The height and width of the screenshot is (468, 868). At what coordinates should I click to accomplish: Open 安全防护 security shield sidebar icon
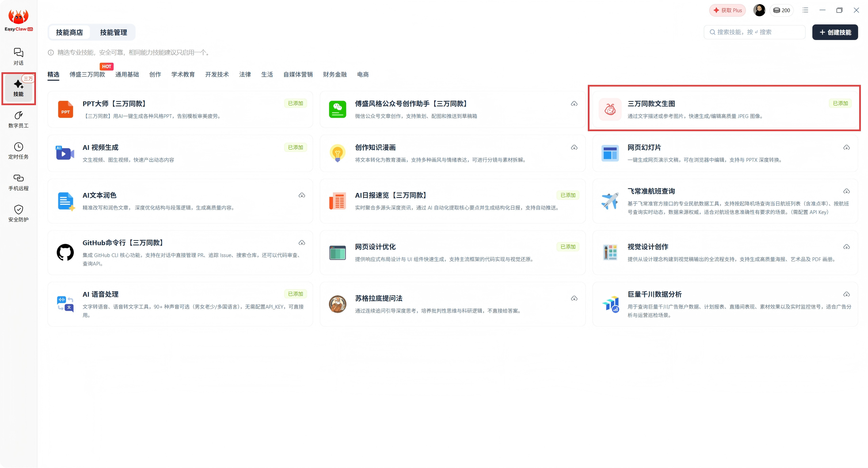18,213
